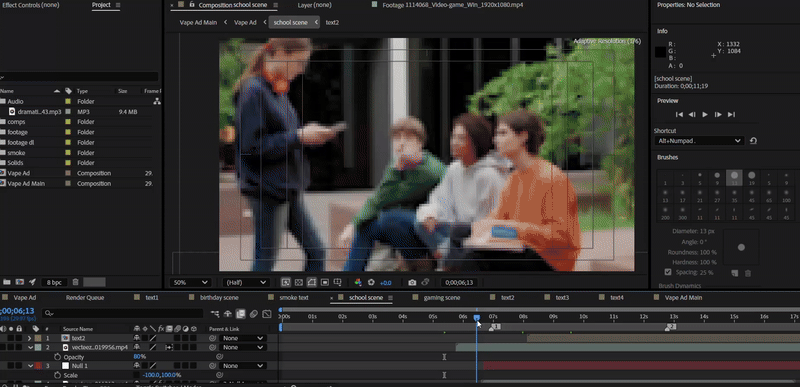The width and height of the screenshot is (800, 387).
Task: Reset exposure in the viewer
Action: [x=371, y=282]
